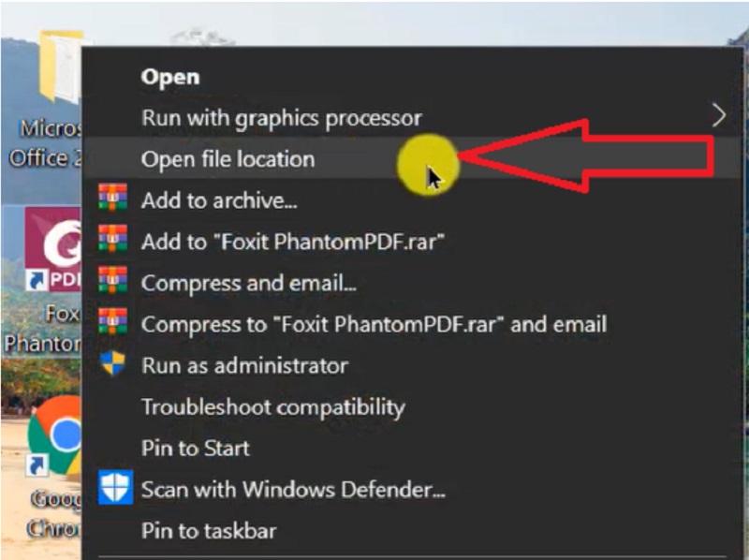Select the Microsoft Office folder icon
The image size is (749, 560).
pos(61,66)
